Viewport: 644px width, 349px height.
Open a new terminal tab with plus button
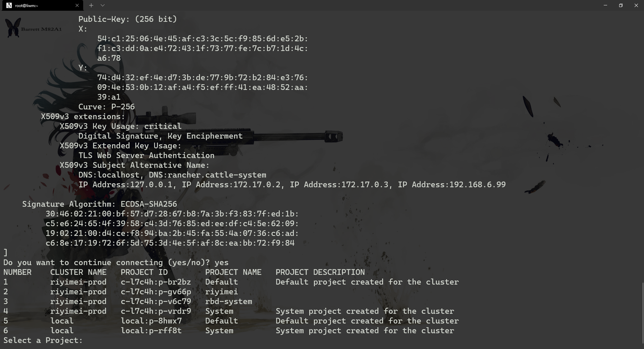[91, 5]
